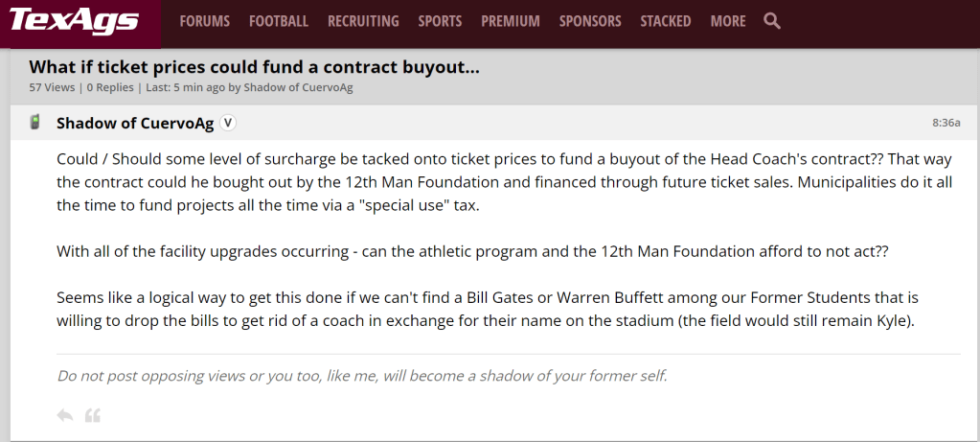Click the 8:36a post timestamp
Viewport: 980px width, 442px height.
946,123
